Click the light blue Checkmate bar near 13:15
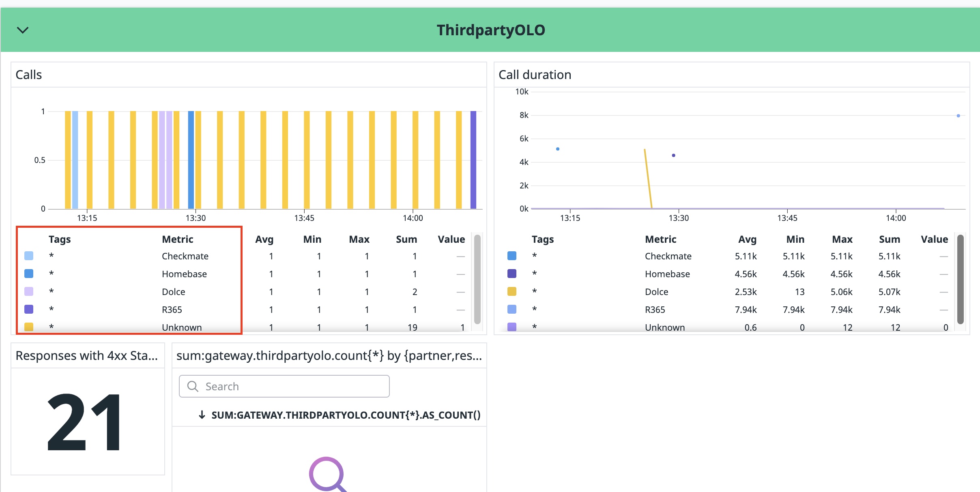 (75, 160)
